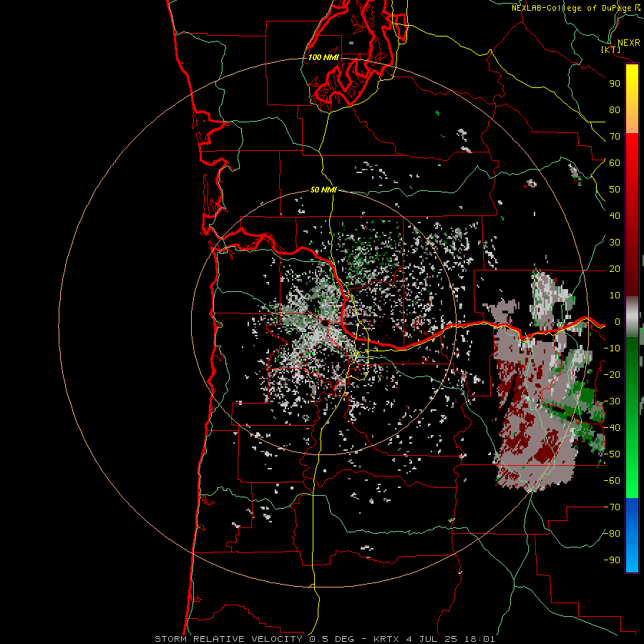Click the NEXR label above the color scale
The width and height of the screenshot is (644, 644).
[629, 43]
